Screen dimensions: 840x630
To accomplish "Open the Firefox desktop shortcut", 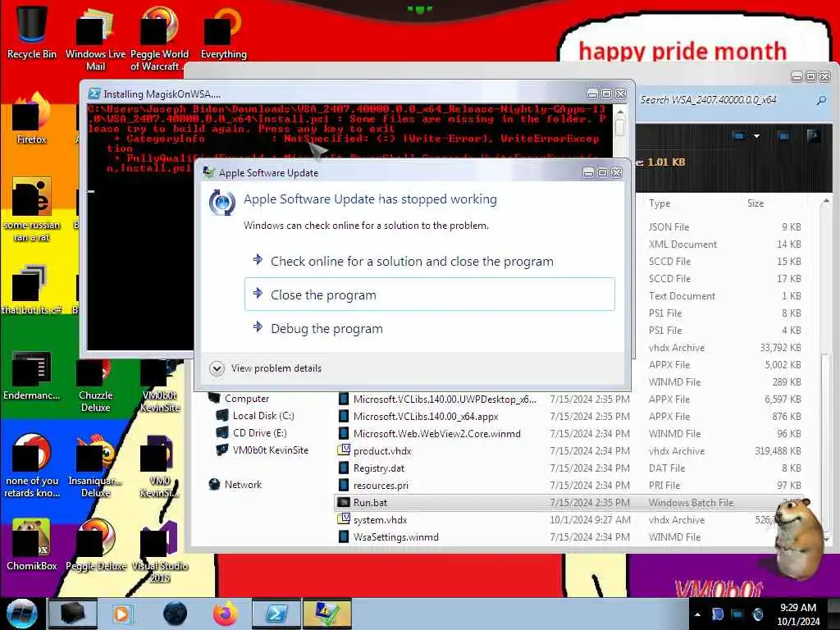I will pyautogui.click(x=32, y=119).
